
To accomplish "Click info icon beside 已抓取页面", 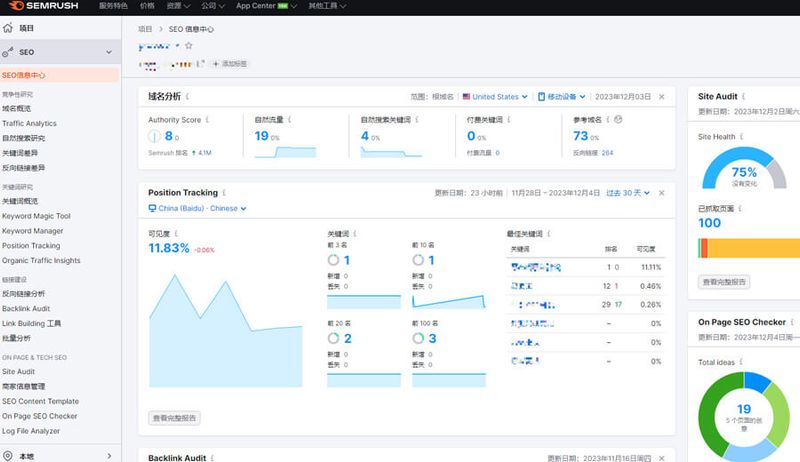I will point(740,209).
